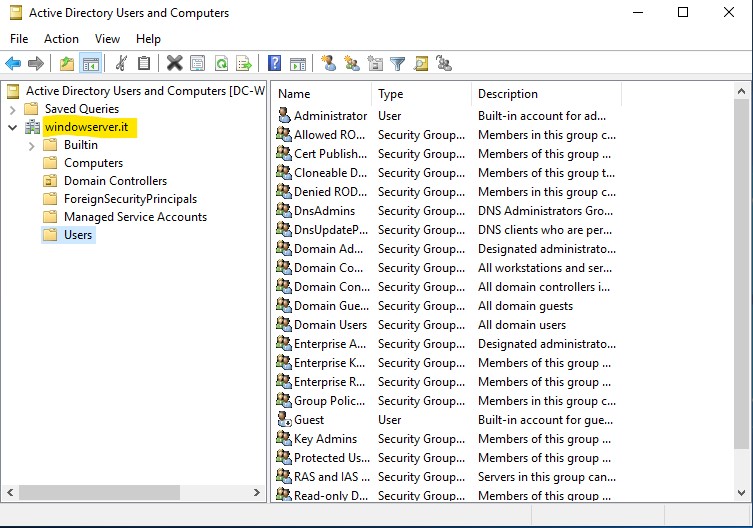Click the Copy clipboard icon
753x528 pixels.
[x=144, y=63]
